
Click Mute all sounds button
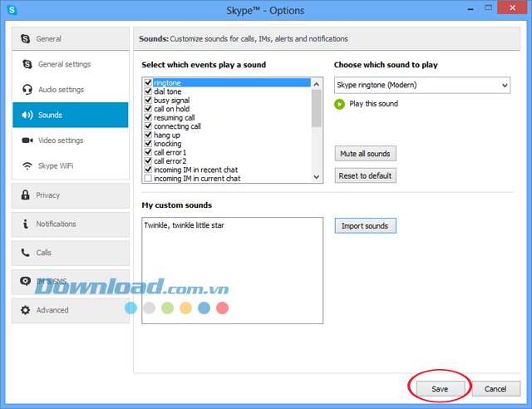tap(365, 154)
